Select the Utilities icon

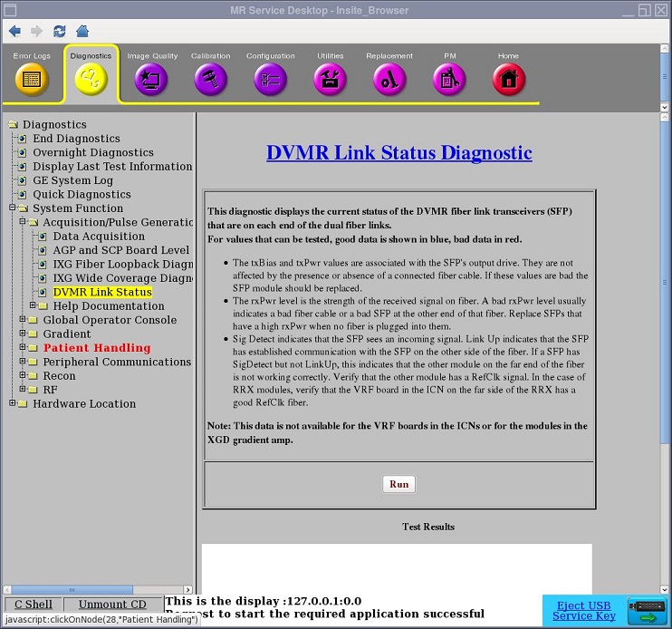(330, 78)
